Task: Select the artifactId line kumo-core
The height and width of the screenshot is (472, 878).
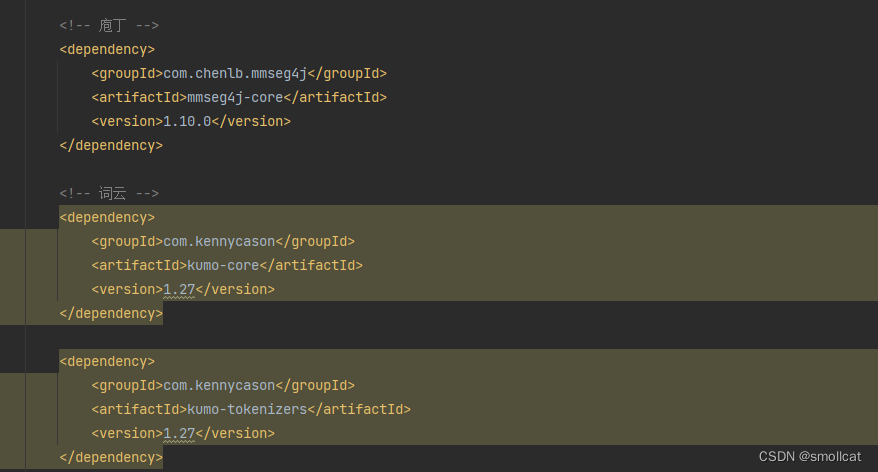Action: [227, 265]
